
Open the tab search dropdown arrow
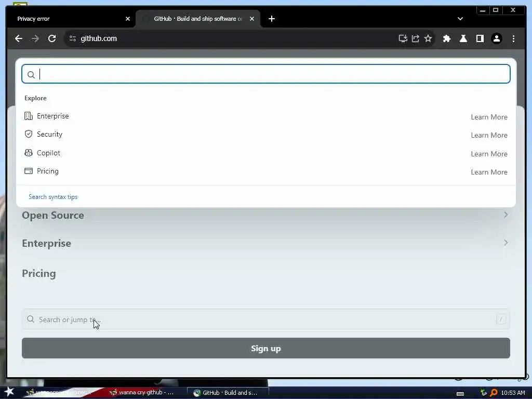(x=460, y=19)
